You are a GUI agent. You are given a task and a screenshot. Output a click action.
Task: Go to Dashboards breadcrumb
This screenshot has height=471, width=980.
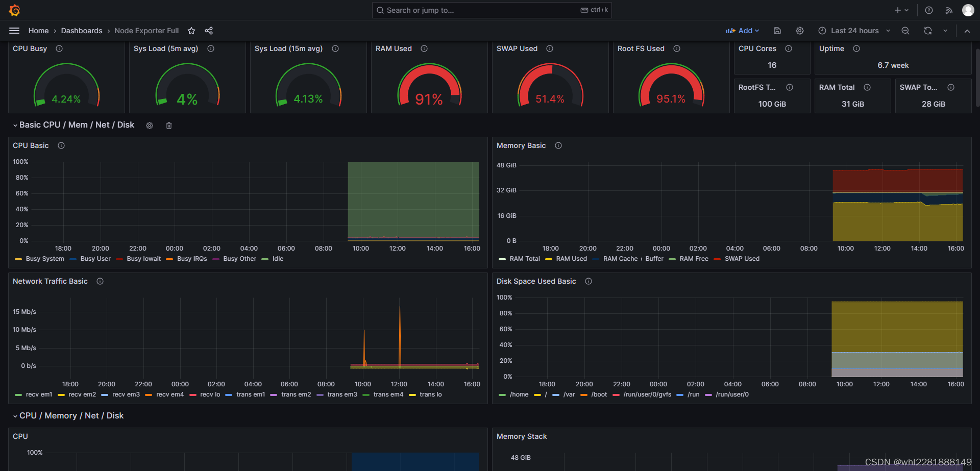coord(82,31)
